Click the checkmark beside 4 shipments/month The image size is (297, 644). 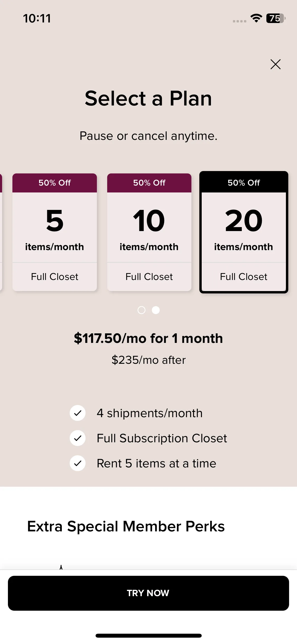[78, 413]
